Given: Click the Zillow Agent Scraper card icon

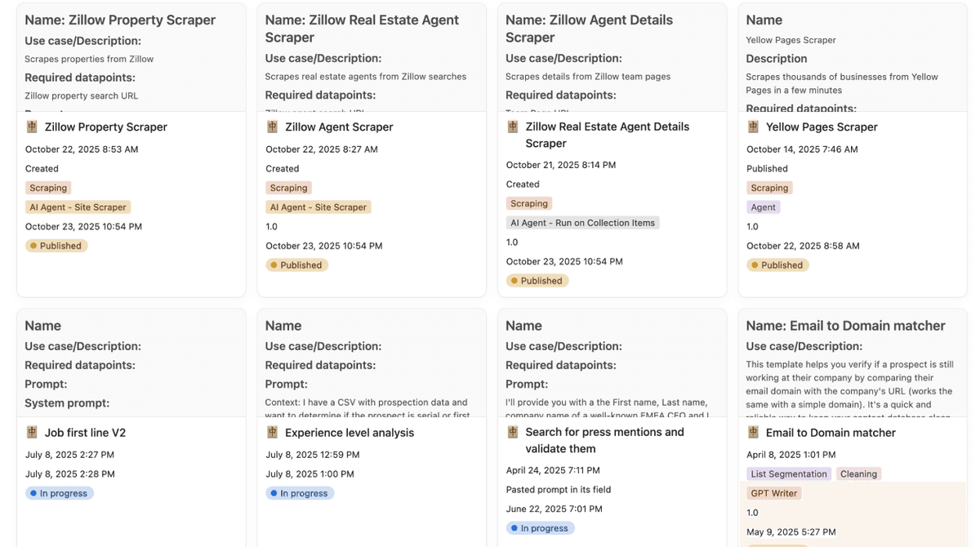Looking at the screenshot, I should pyautogui.click(x=272, y=127).
